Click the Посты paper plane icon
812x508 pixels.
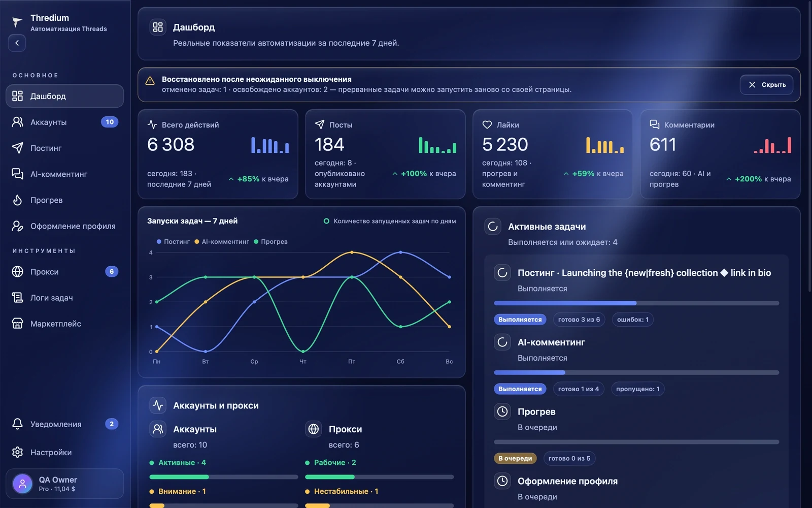coord(319,124)
